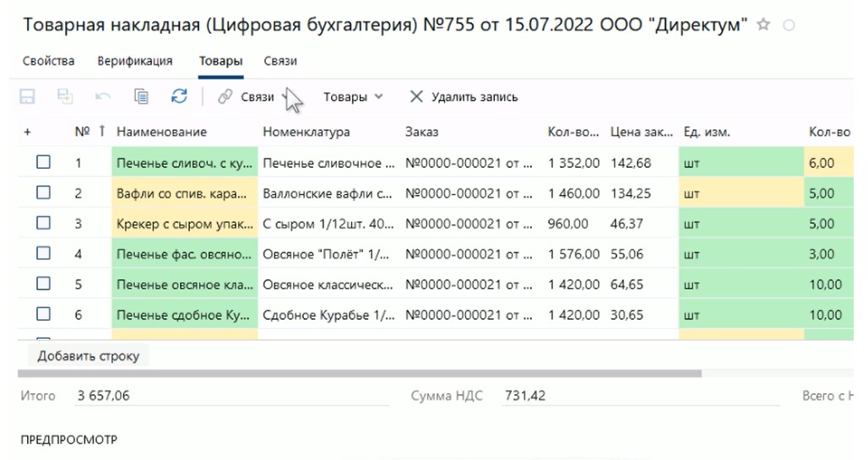868x460 pixels.
Task: Click nomenclature С сыром 1/12шт. 40...
Action: coord(328,224)
